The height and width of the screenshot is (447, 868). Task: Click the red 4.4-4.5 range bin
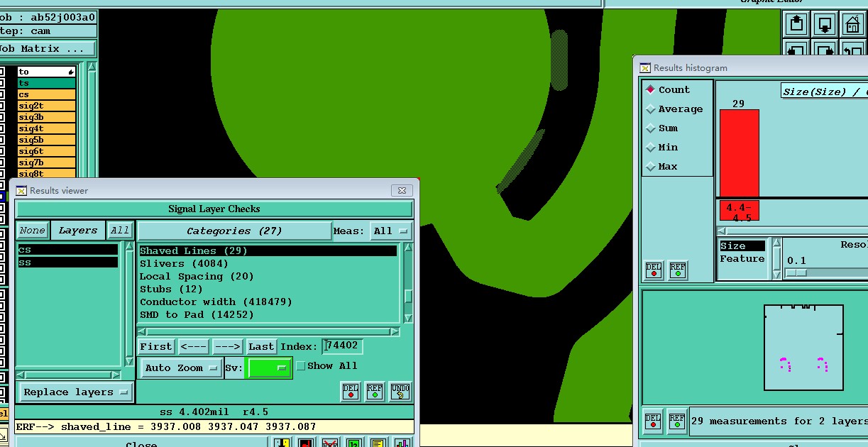[740, 211]
